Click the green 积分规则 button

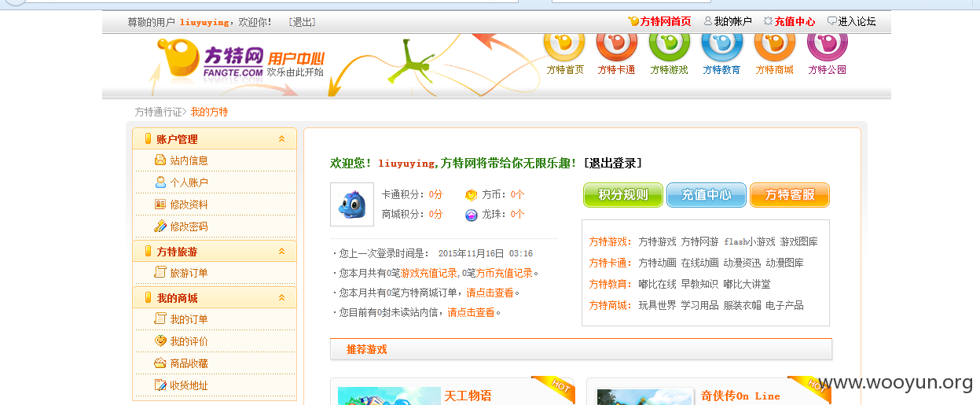click(623, 195)
